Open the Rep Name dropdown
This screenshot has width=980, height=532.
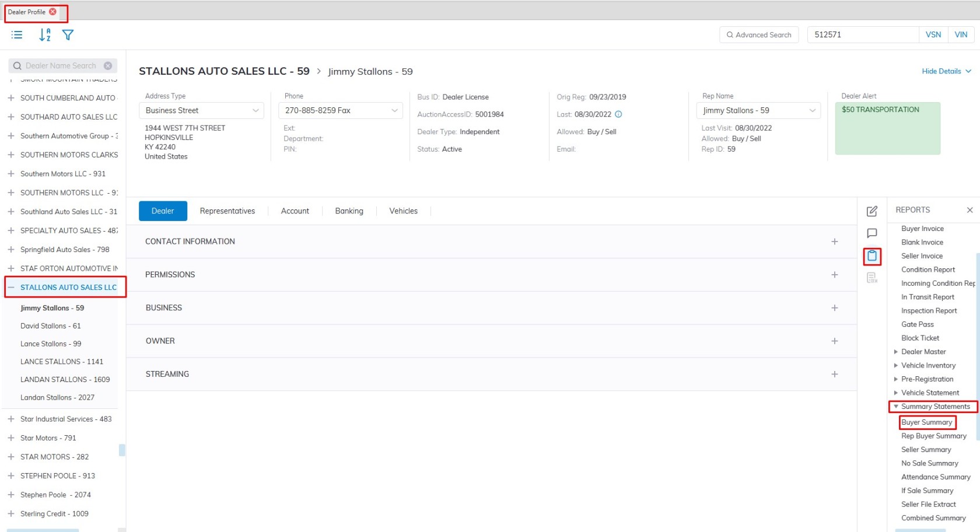click(758, 110)
